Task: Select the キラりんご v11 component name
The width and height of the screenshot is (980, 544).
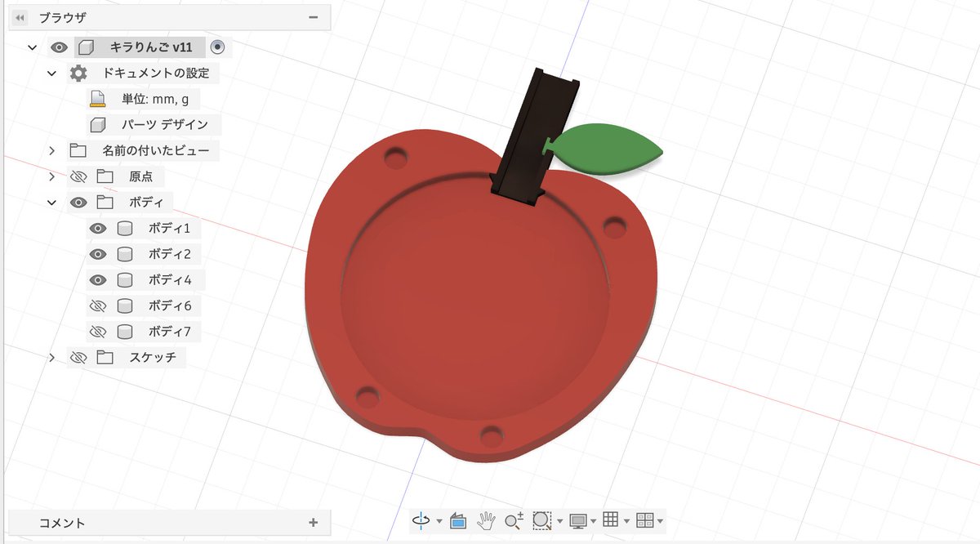Action: pyautogui.click(x=151, y=47)
